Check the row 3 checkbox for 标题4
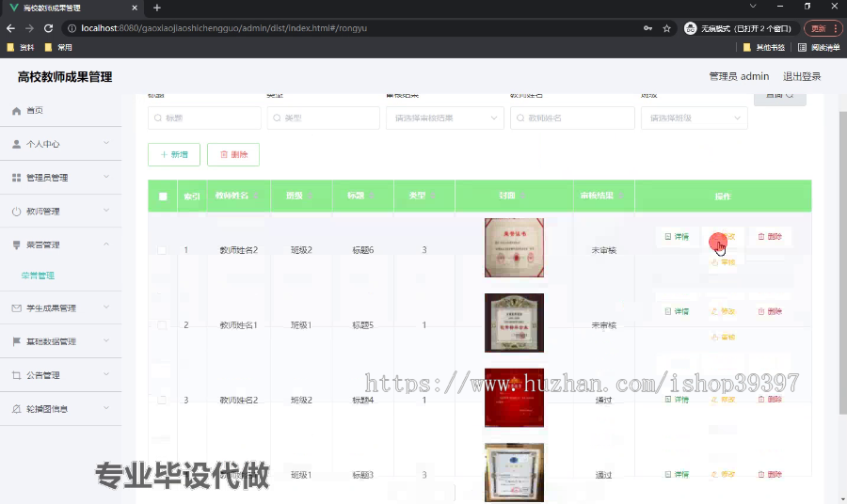Viewport: 847px width, 504px height. [x=162, y=400]
